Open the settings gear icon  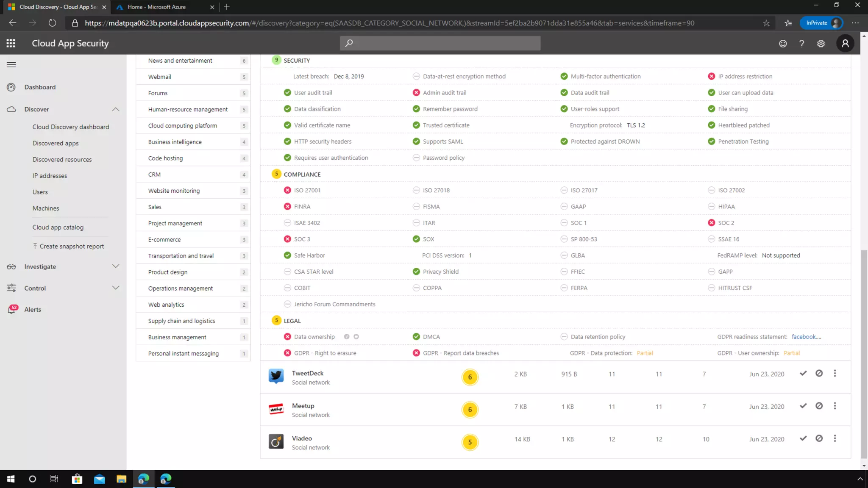point(821,44)
